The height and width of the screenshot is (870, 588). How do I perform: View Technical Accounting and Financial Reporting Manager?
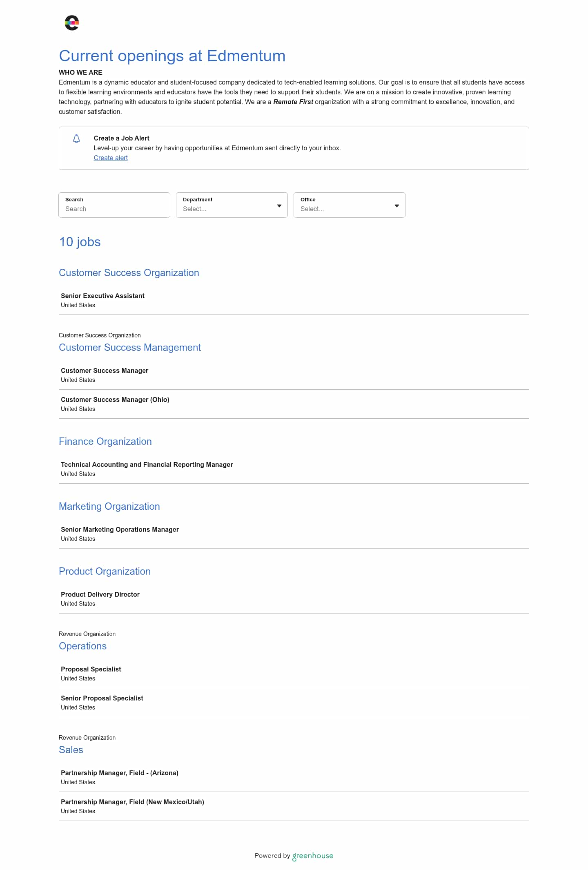294,469
